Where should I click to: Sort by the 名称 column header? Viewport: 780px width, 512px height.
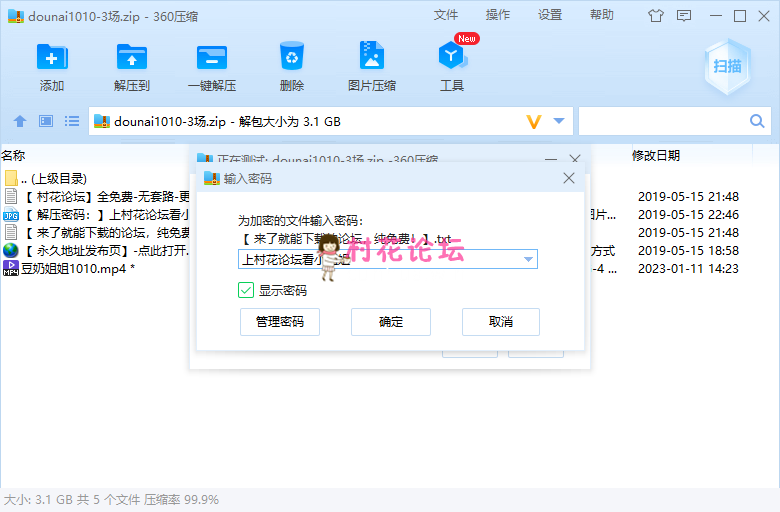coord(13,155)
